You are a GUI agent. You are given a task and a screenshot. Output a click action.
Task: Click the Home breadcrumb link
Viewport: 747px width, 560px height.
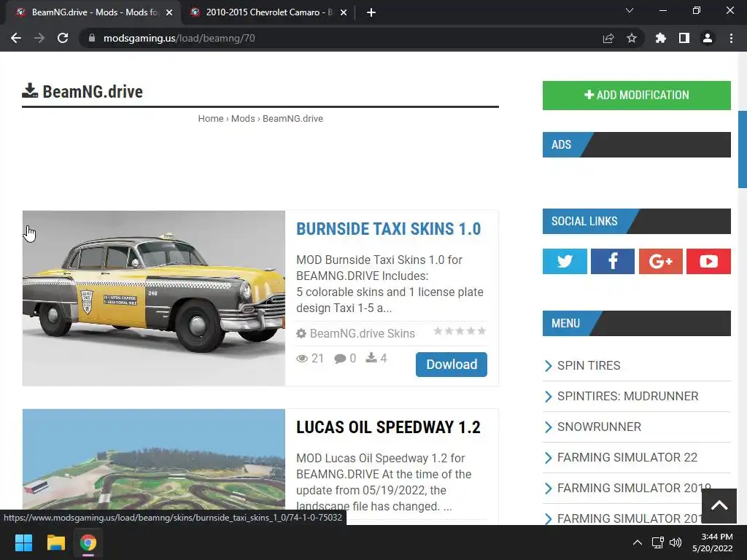click(x=211, y=119)
